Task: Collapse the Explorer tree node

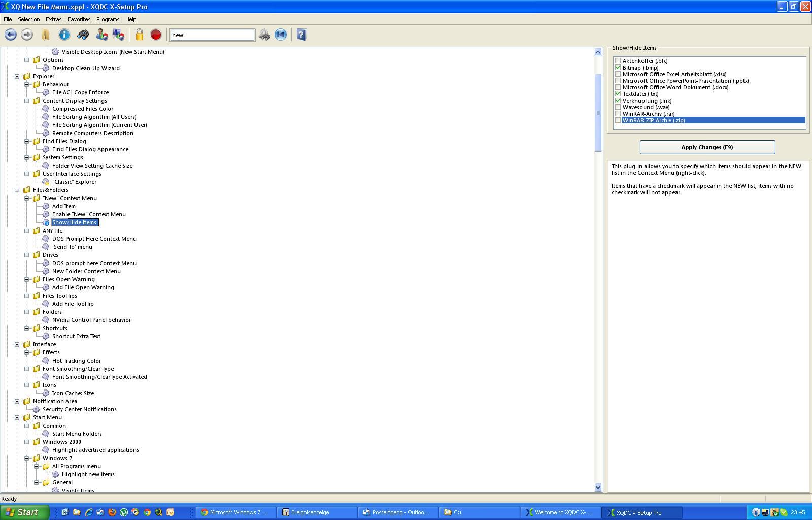Action: coord(17,76)
